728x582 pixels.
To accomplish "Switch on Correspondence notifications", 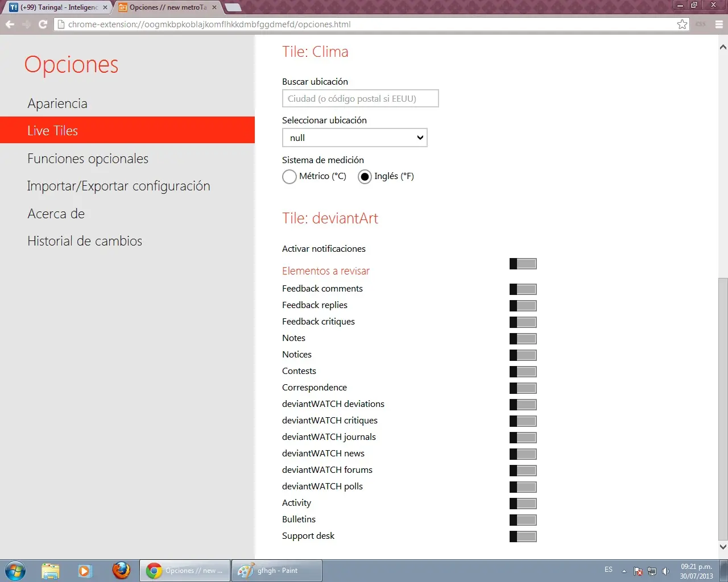I will [523, 388].
